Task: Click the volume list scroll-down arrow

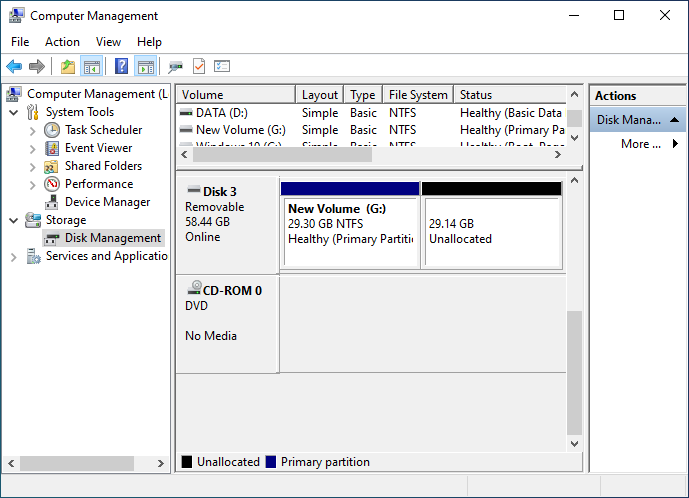Action: [574, 138]
